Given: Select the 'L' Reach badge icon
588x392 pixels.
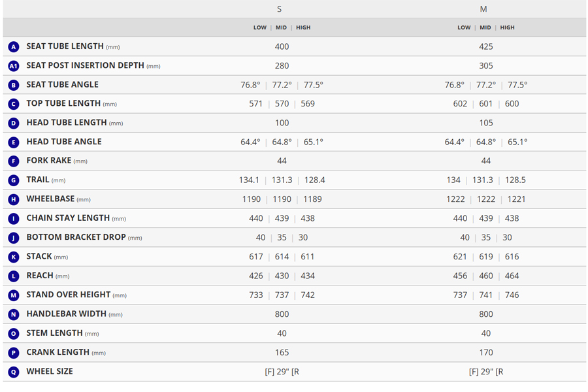Looking at the screenshot, I should pyautogui.click(x=14, y=276).
